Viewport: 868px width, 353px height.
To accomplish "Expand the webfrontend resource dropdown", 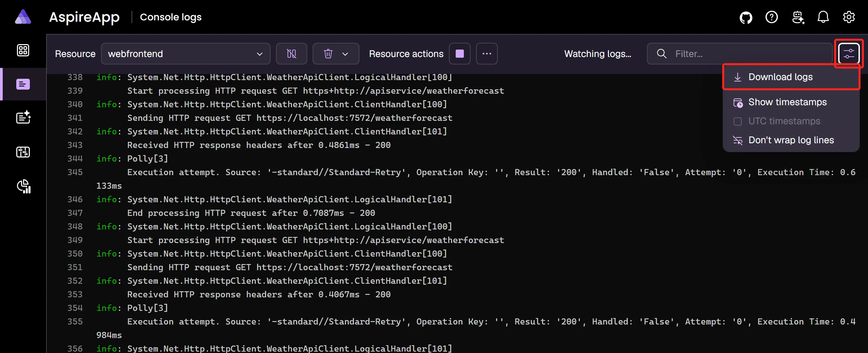I will [x=185, y=54].
